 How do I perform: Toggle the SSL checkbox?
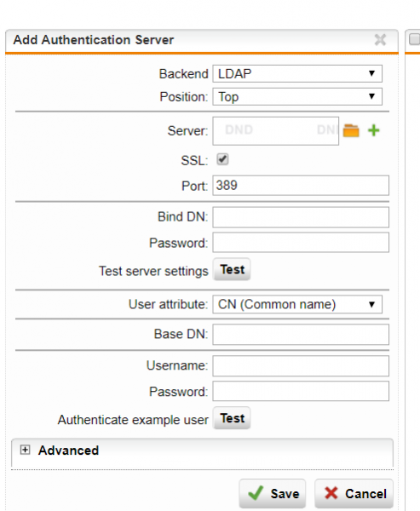pyautogui.click(x=222, y=159)
